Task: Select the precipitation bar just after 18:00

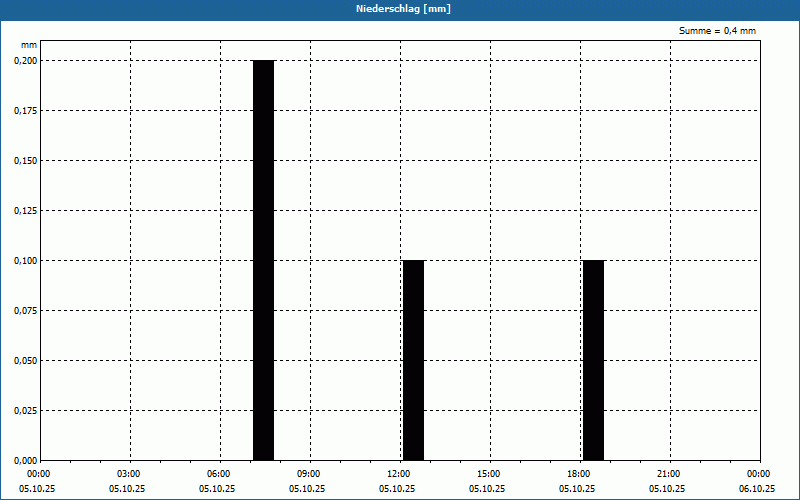Action: [593, 360]
